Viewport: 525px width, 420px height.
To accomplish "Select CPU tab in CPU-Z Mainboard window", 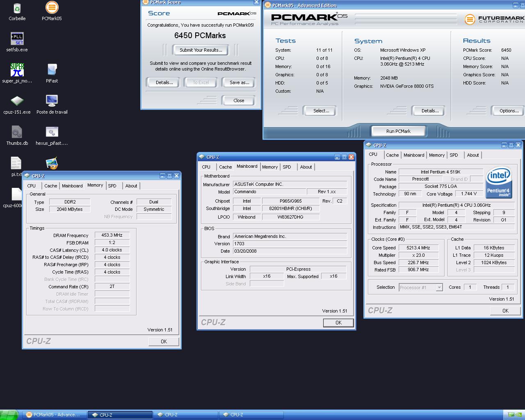I will pos(206,167).
